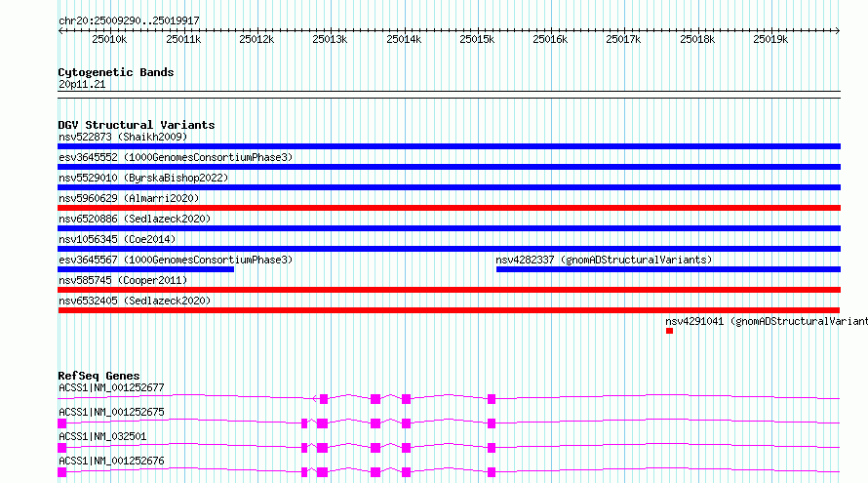Click the blue bar under nsv1056345
868x483 pixels.
tap(449, 249)
